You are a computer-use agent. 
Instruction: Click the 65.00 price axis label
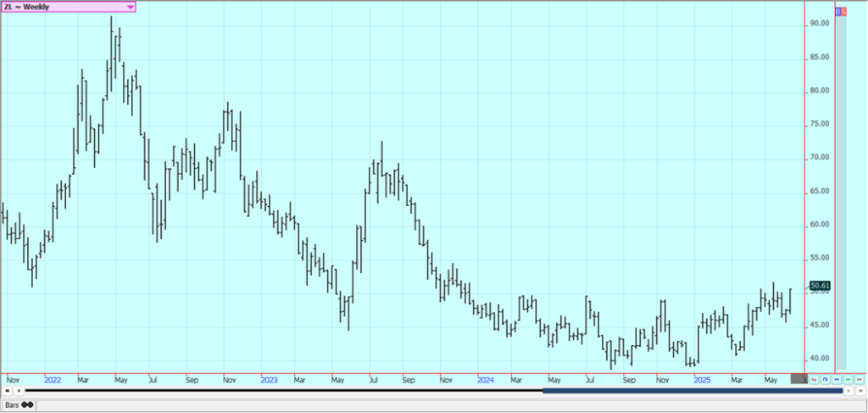[820, 191]
